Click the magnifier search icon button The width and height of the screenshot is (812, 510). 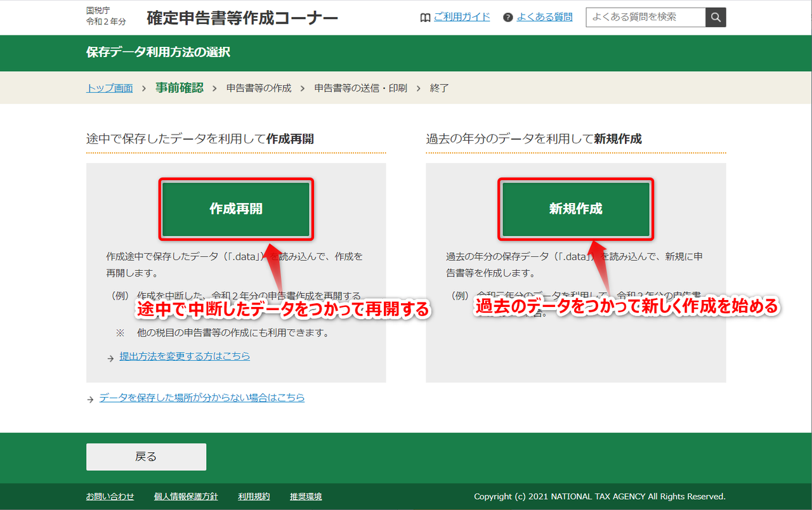[716, 17]
